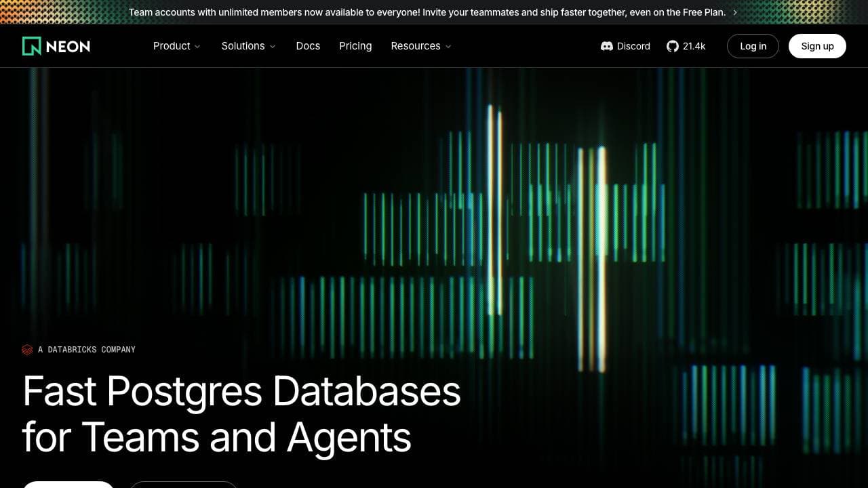Expand the Resources dropdown chevron
Image resolution: width=868 pixels, height=488 pixels.
(x=448, y=47)
